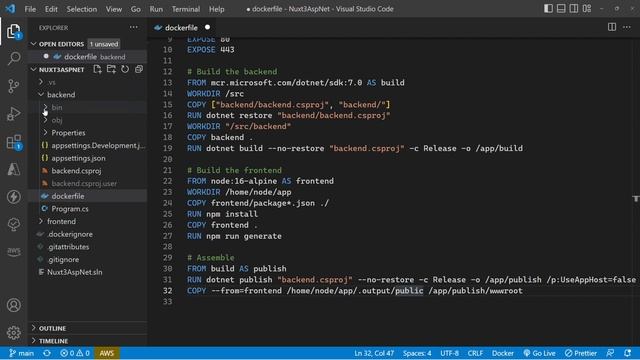This screenshot has width=640, height=360.
Task: Split the editor to the right
Action: (x=612, y=27)
